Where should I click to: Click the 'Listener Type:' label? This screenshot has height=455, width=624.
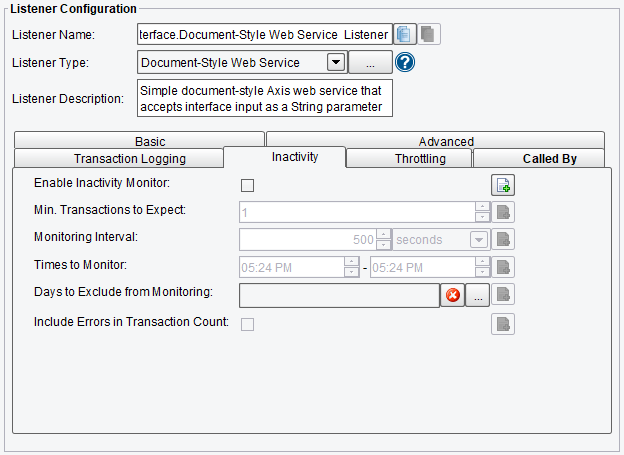[x=51, y=63]
